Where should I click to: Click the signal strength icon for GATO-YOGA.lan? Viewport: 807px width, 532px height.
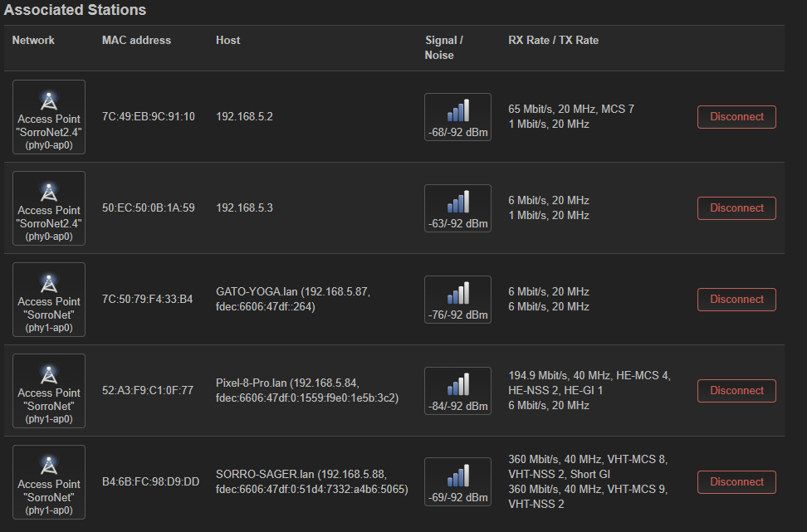click(457, 299)
